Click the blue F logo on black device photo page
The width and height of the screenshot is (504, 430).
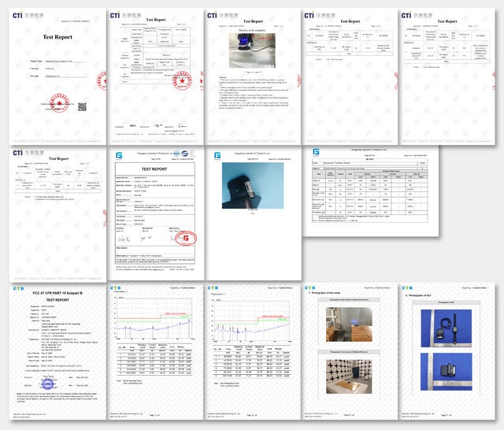(x=217, y=155)
